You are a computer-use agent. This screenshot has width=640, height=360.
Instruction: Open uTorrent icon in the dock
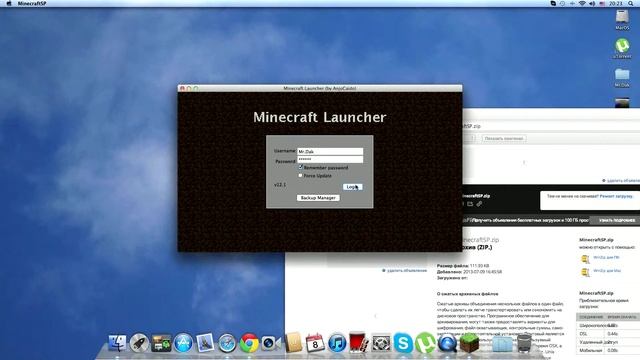tap(425, 343)
